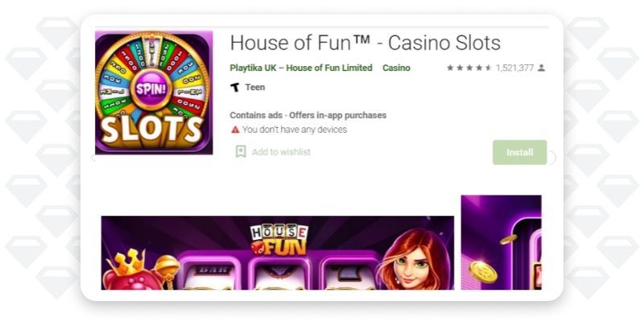Open the Casino category link
This screenshot has height=322, width=644.
click(x=396, y=68)
